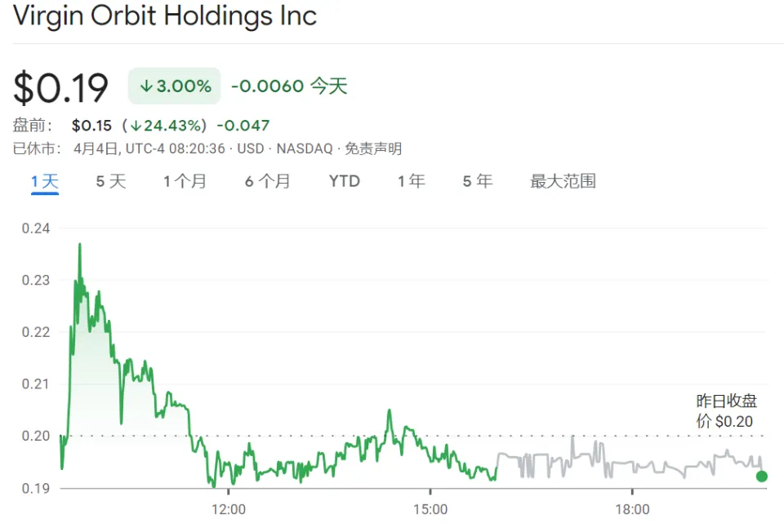
Task: Click the green dot at the chart's end
Action: coord(761,477)
